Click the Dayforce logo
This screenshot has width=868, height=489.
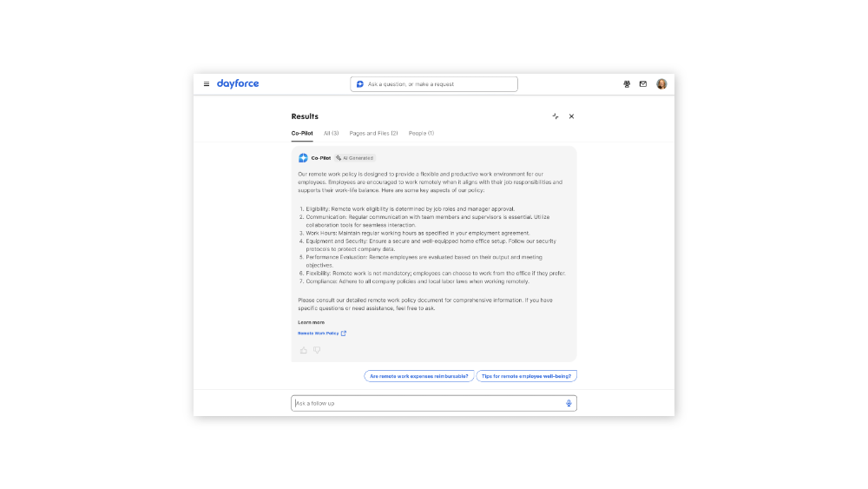[x=238, y=84]
